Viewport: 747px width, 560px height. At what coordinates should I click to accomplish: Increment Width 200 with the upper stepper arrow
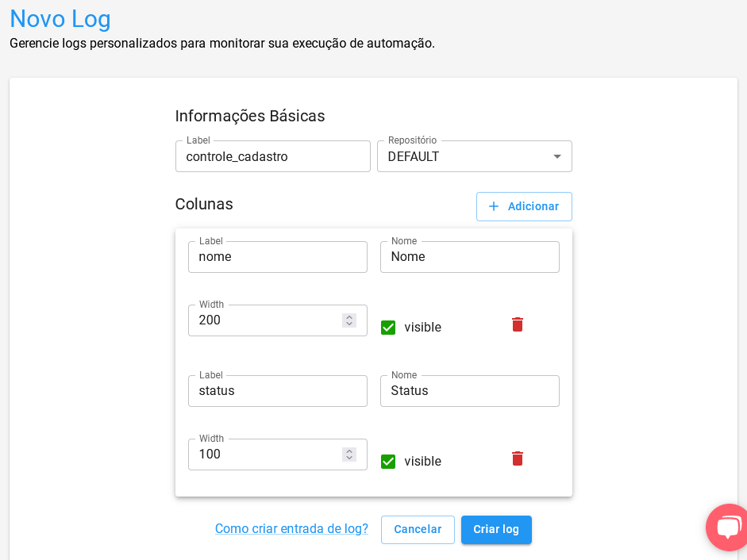click(348, 316)
